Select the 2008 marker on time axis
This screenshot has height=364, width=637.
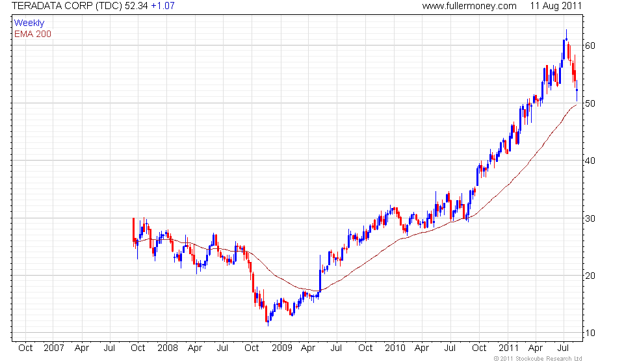coord(168,348)
